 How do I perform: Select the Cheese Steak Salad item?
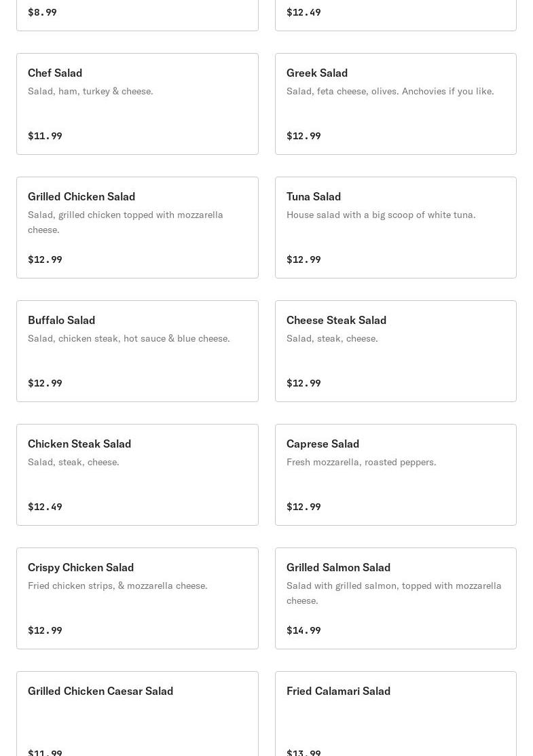[x=395, y=351]
